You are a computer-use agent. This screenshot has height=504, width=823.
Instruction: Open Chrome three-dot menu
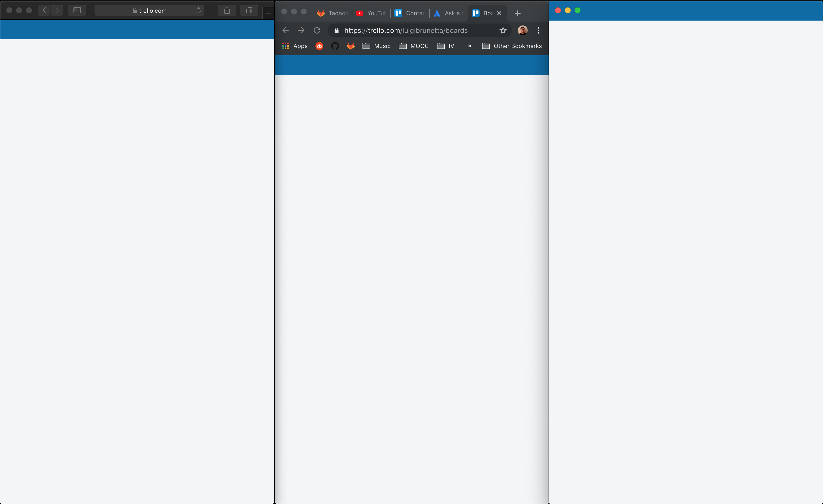point(538,30)
